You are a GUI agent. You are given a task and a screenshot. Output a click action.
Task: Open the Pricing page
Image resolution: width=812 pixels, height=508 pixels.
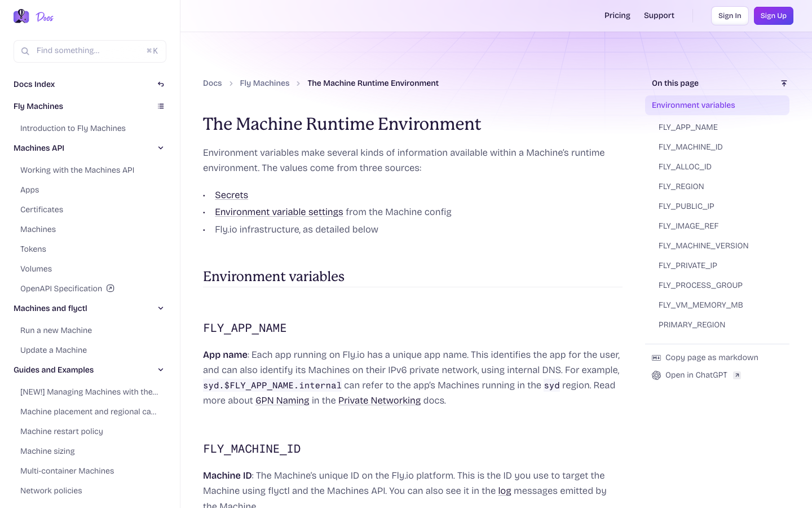617,16
